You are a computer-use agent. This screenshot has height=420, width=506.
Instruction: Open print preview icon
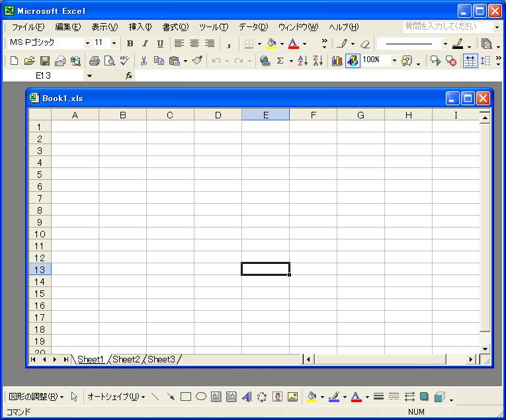point(109,61)
